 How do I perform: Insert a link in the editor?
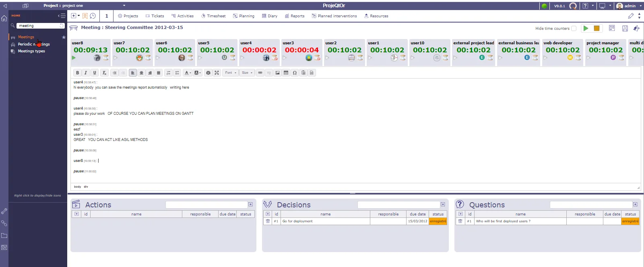[x=260, y=73]
